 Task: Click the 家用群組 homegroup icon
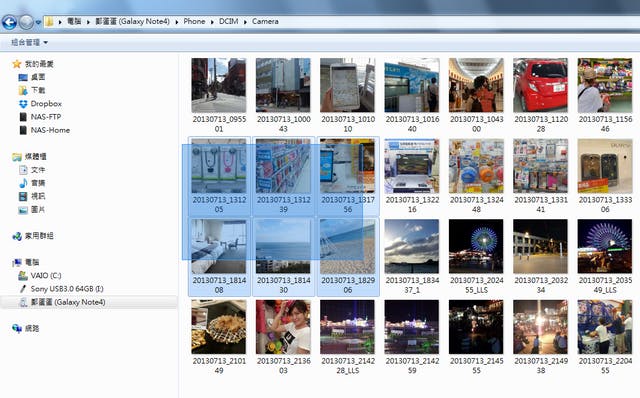(17, 236)
